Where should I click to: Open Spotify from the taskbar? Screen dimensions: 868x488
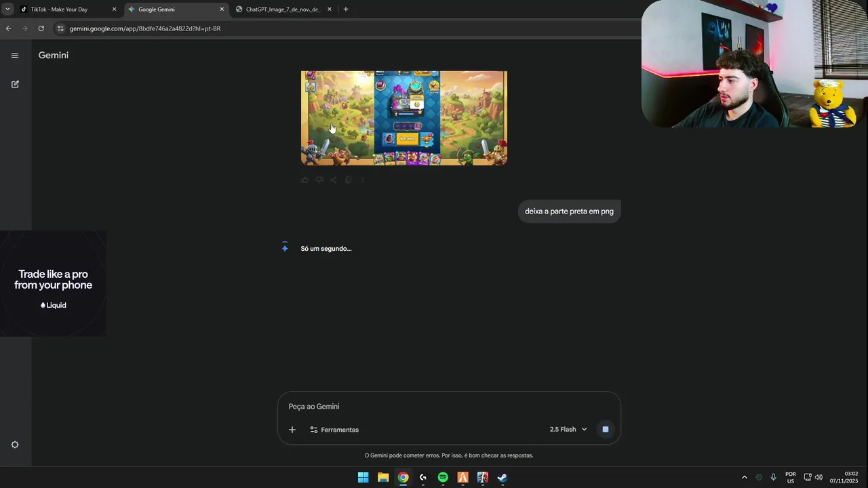coord(443,477)
